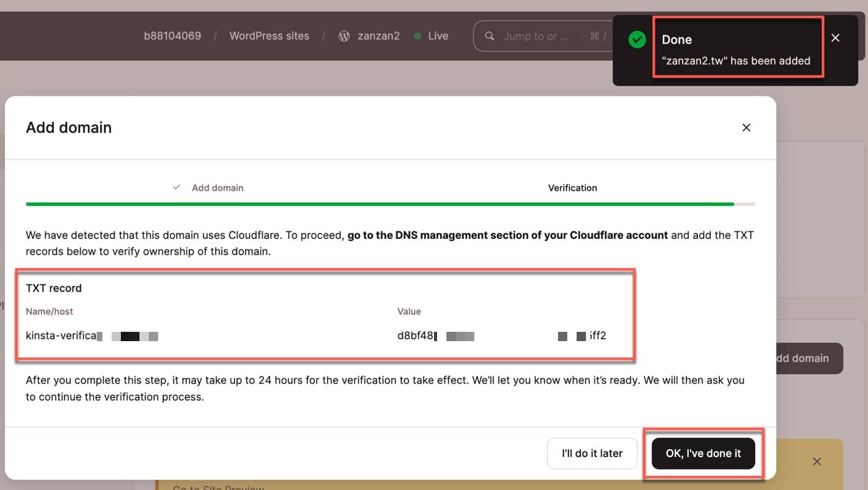The height and width of the screenshot is (490, 868).
Task: Click the Live environment indicator
Action: (431, 36)
